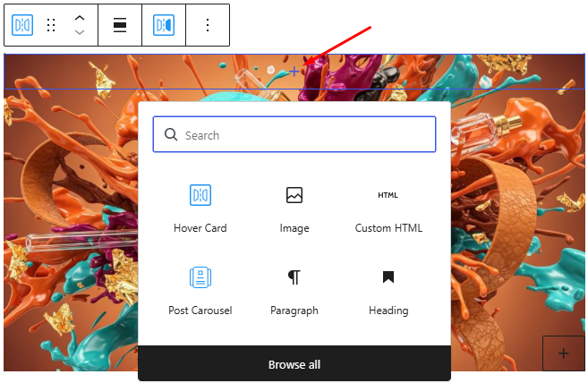Image resolution: width=588 pixels, height=383 pixels.
Task: Insert the Heading block
Action: [388, 290]
